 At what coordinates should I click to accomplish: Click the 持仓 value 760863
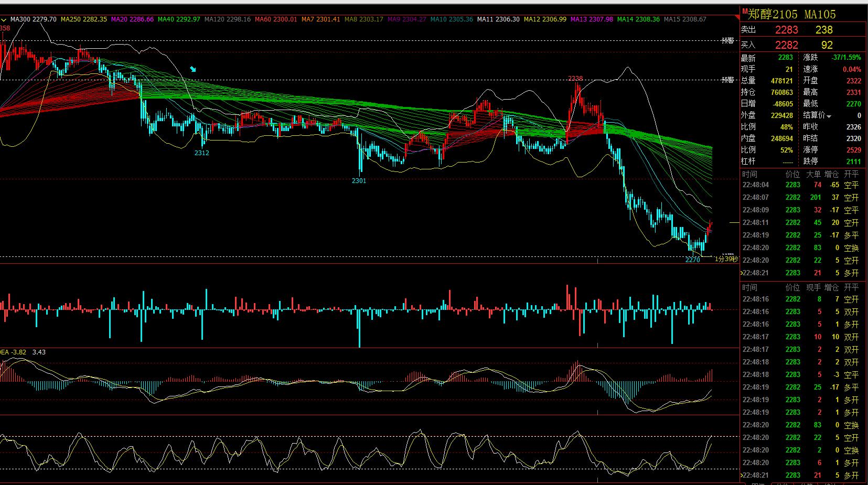[x=781, y=92]
